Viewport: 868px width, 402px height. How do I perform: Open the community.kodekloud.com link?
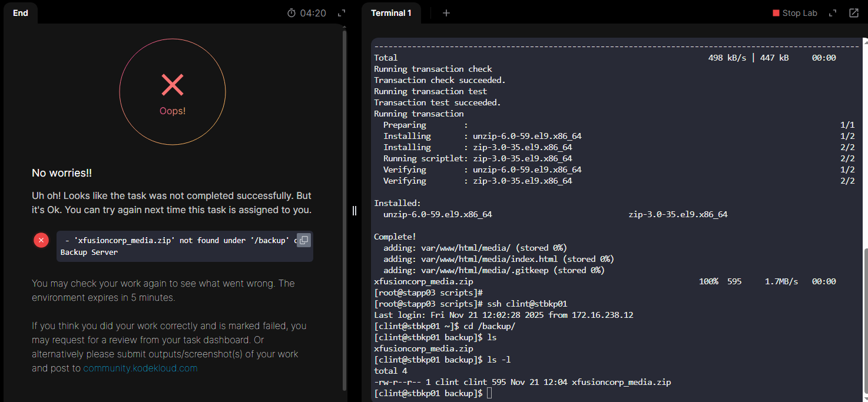tap(140, 368)
